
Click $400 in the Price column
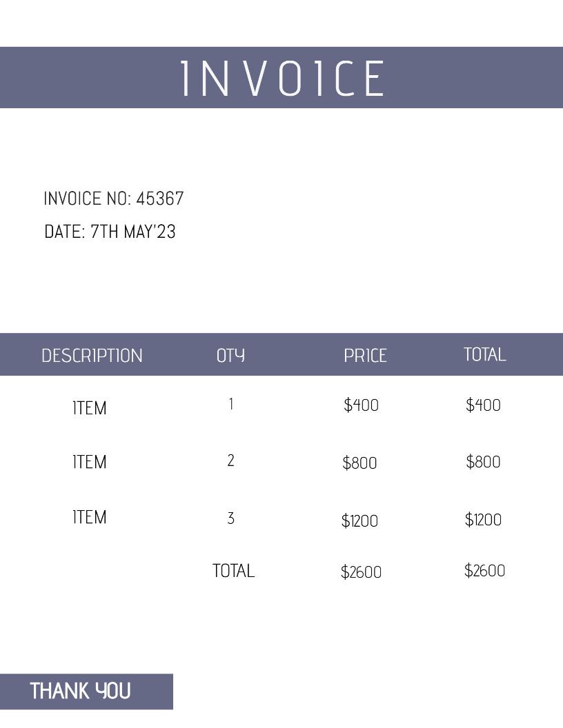361,405
